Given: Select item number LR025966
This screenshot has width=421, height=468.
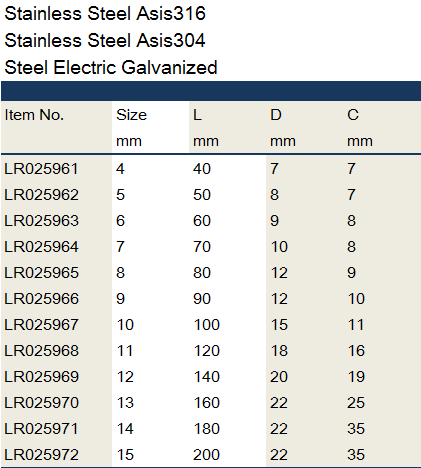Looking at the screenshot, I should [x=41, y=299].
